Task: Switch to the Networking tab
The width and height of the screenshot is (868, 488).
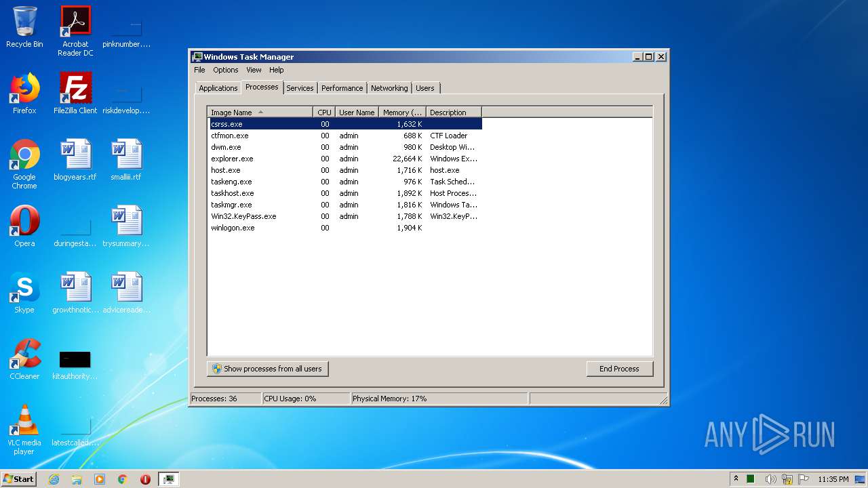Action: click(389, 88)
